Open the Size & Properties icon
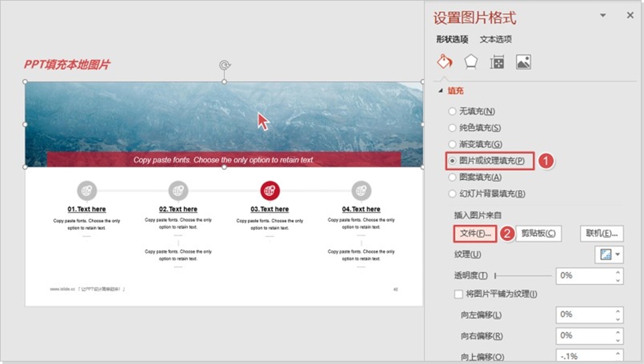 [x=497, y=62]
